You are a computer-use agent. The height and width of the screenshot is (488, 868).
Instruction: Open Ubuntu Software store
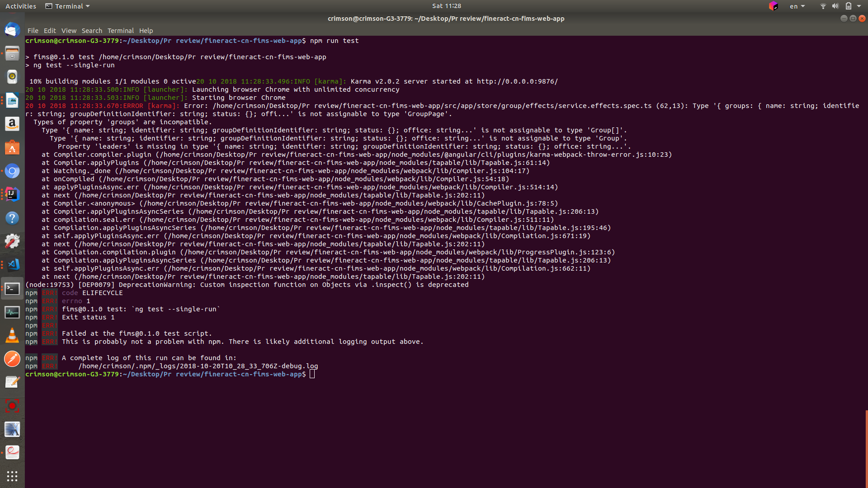12,147
